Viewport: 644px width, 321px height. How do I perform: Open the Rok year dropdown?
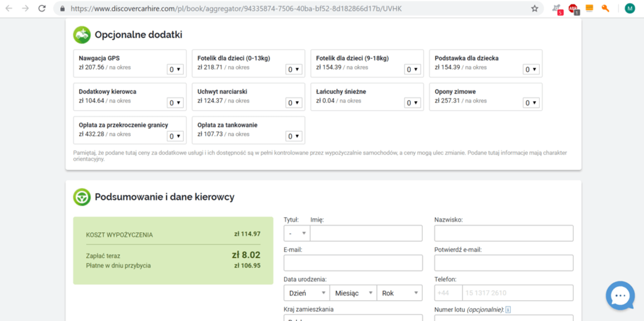(x=399, y=293)
